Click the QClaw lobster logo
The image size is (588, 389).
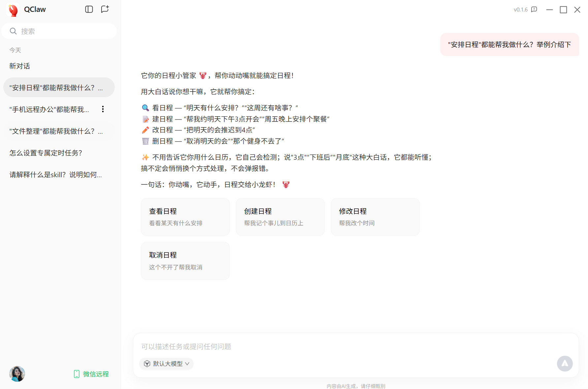(x=13, y=10)
